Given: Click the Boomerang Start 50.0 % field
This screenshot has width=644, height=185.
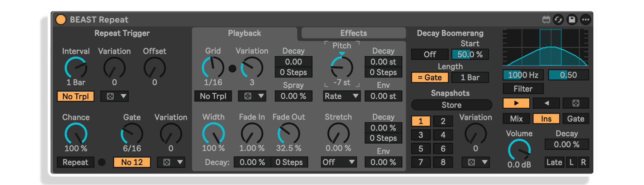Looking at the screenshot, I should 470,54.
